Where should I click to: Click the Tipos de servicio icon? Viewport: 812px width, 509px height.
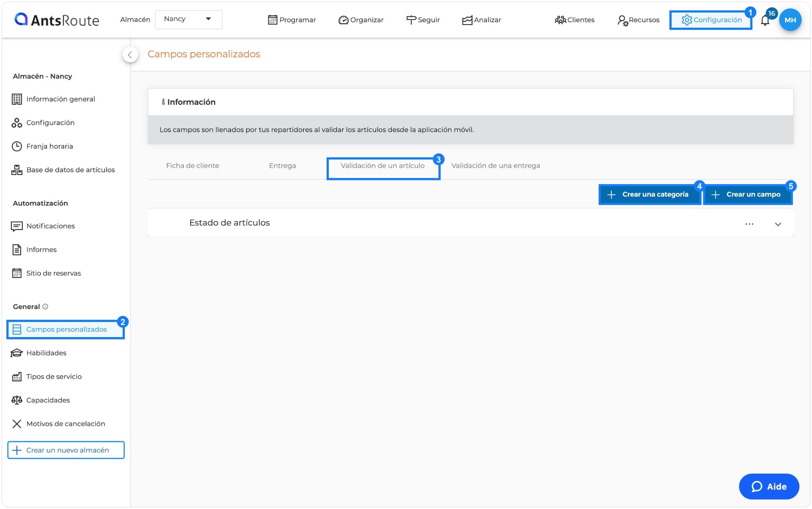pyautogui.click(x=17, y=377)
